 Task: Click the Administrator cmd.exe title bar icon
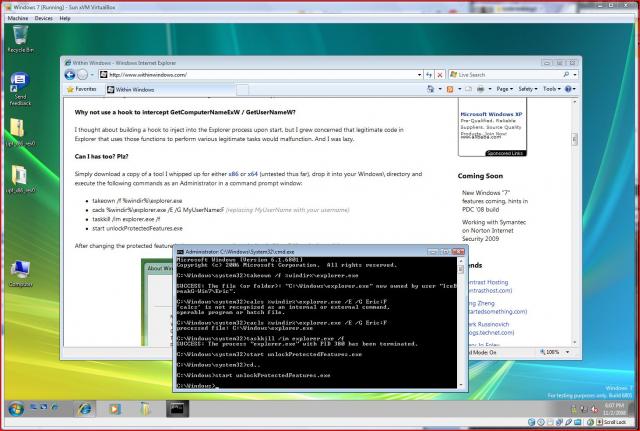180,252
